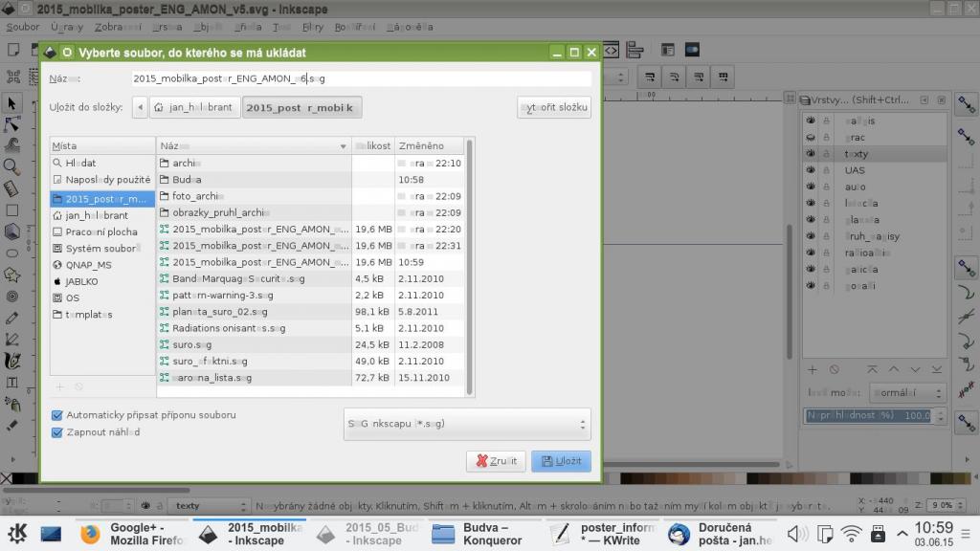Click the Změněno column header
This screenshot has width=980, height=551.
click(x=430, y=145)
